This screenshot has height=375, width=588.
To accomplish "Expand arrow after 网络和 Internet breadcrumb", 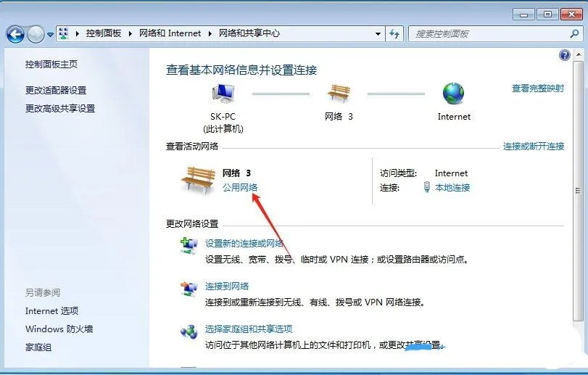I will [x=210, y=34].
